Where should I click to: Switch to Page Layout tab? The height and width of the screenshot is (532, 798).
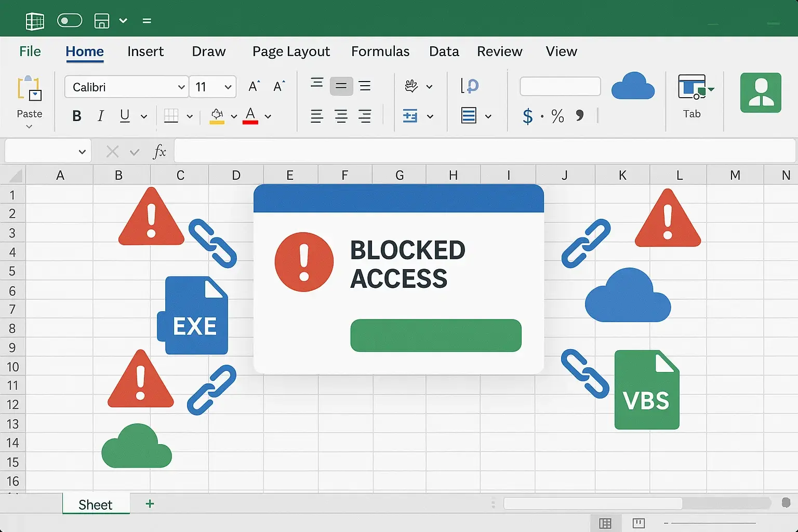tap(291, 51)
